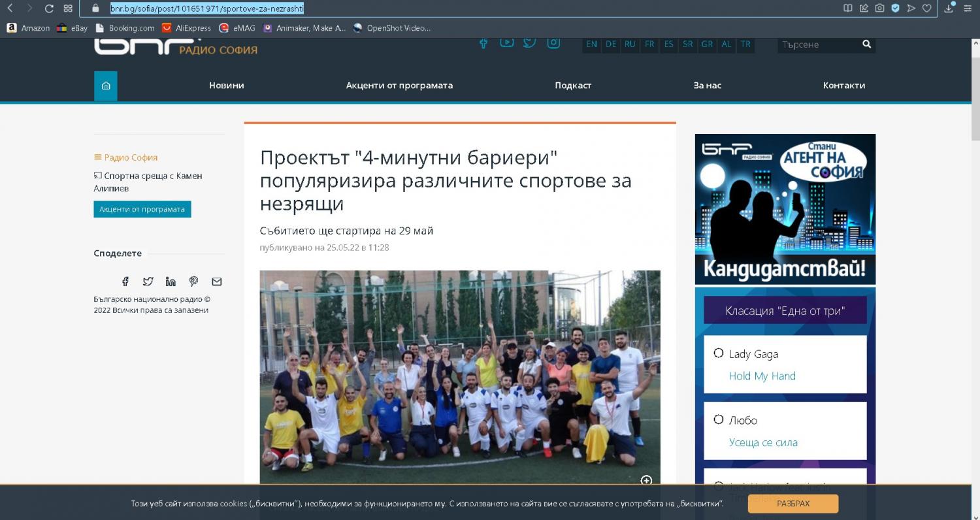
Task: Open the eBay bookmark
Action: [72, 28]
